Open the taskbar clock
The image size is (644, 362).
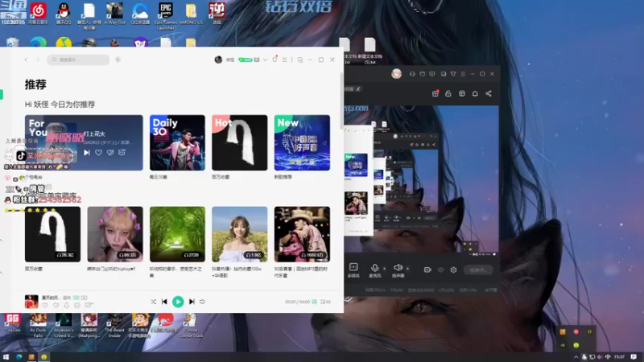point(620,357)
